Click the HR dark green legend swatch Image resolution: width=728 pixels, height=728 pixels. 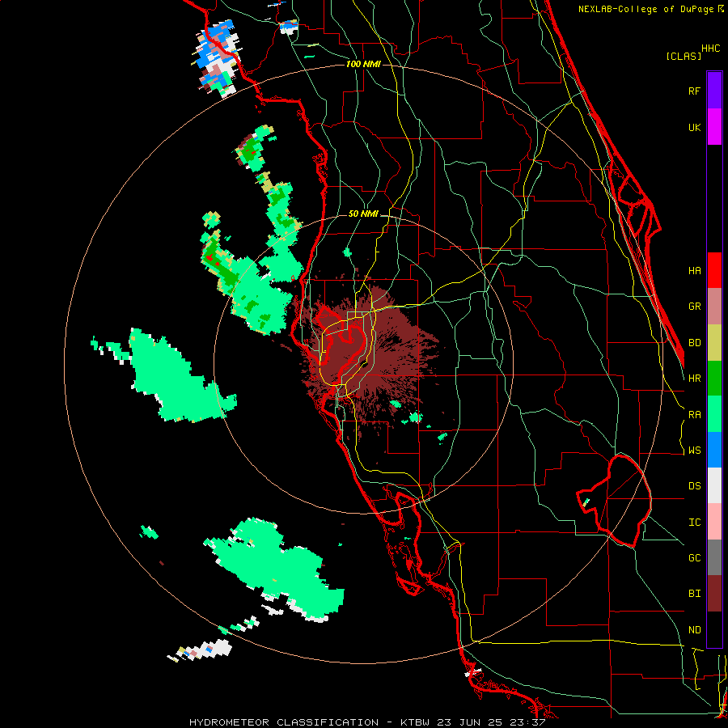[x=714, y=379]
